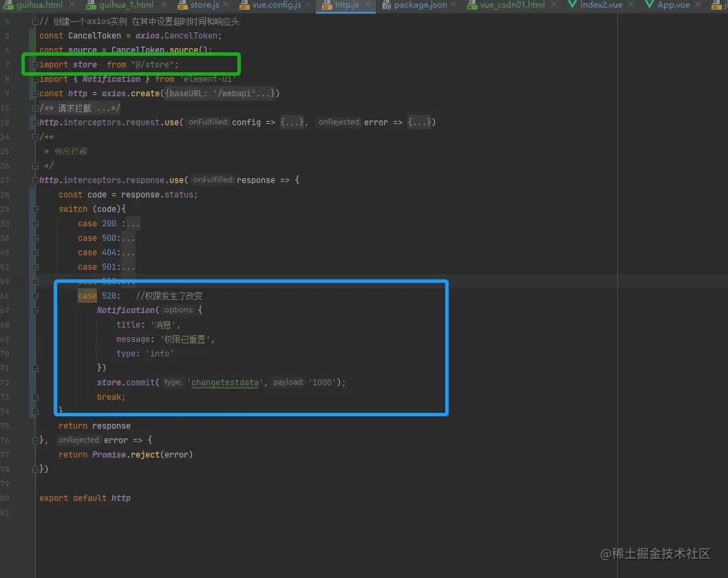Viewport: 728px width, 578px height.
Task: Click the "@/store" import path string
Action: point(152,65)
